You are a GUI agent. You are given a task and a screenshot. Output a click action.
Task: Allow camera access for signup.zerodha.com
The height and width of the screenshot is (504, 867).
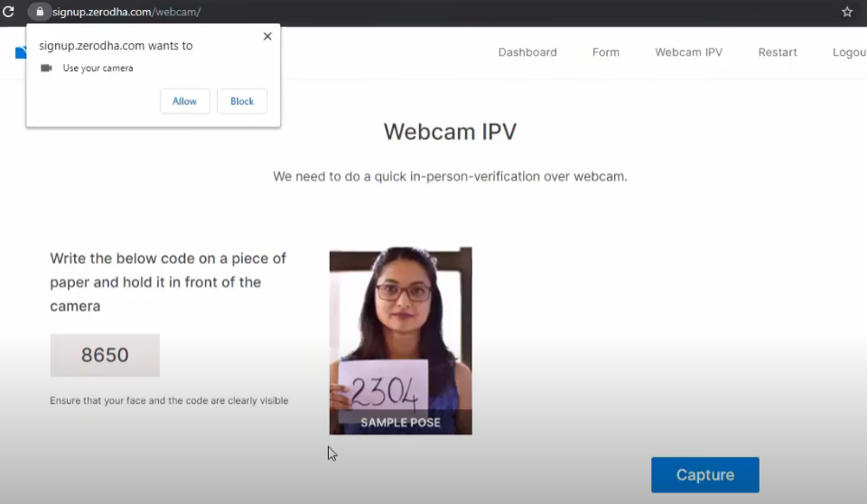point(184,101)
